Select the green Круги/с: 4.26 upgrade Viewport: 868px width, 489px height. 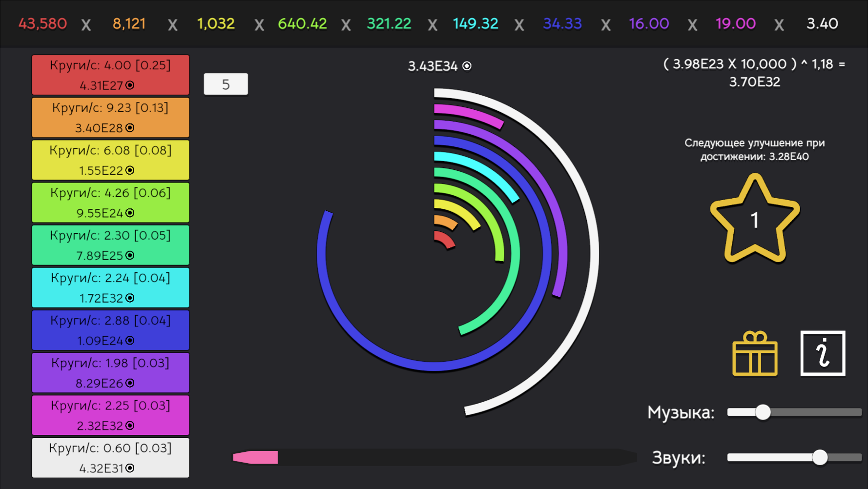(x=110, y=202)
